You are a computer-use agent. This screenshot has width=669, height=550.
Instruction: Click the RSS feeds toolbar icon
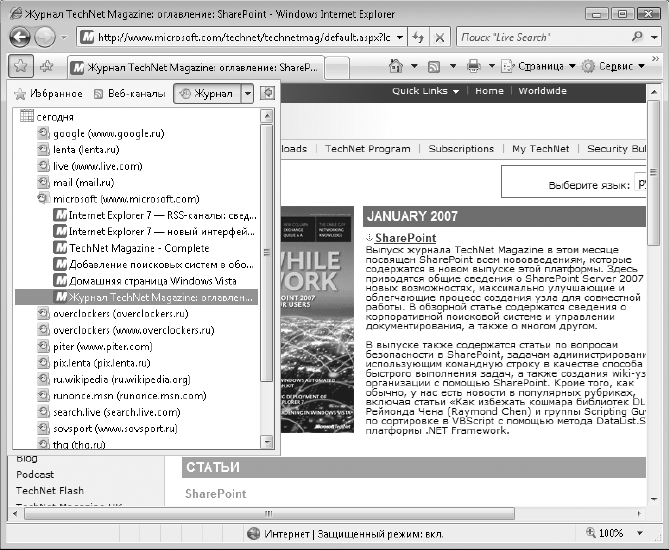coord(434,67)
